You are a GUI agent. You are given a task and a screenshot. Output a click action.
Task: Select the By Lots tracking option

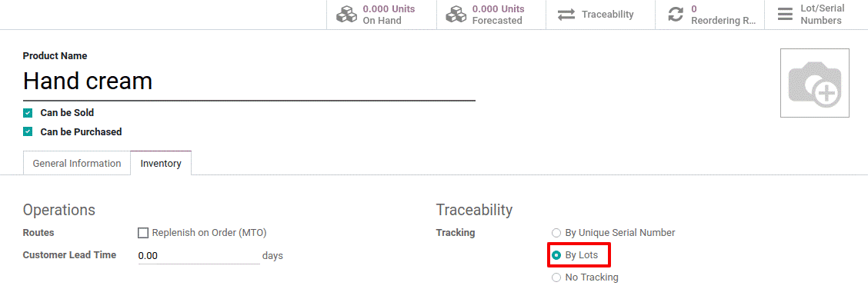[556, 255]
